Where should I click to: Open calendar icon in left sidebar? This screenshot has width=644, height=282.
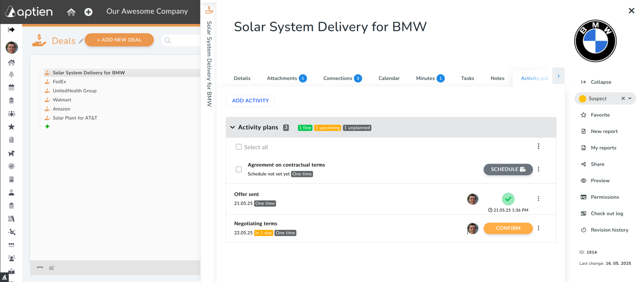11,88
